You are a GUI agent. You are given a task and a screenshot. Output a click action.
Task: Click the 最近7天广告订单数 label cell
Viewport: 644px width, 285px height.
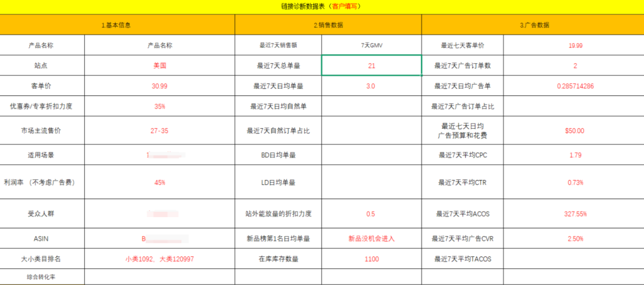tap(463, 66)
